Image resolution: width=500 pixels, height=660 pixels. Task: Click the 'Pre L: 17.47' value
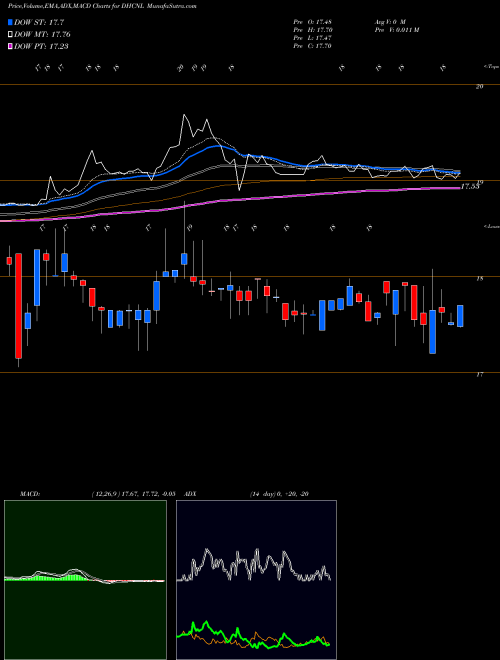(313, 38)
